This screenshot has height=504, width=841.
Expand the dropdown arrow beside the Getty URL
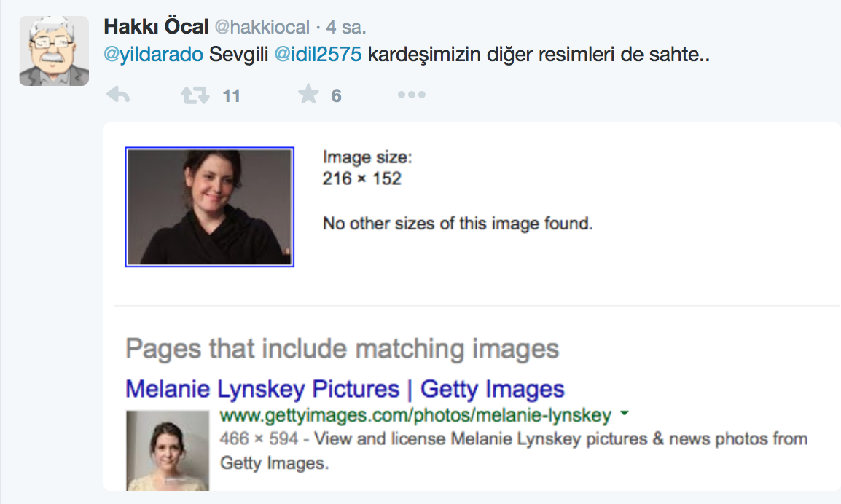624,415
